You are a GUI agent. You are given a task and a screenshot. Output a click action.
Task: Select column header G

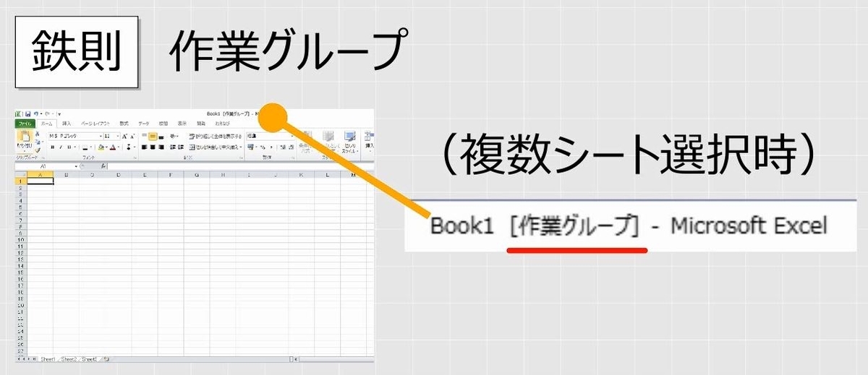coord(197,175)
